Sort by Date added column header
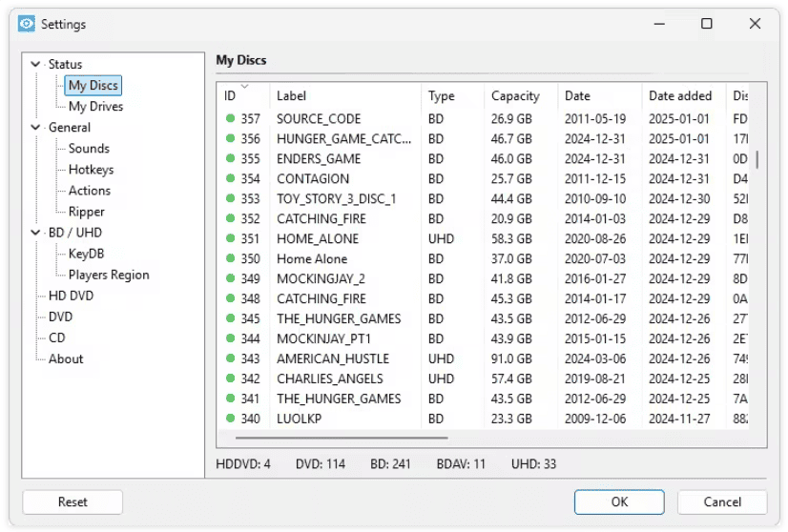The height and width of the screenshot is (532, 788). [684, 95]
